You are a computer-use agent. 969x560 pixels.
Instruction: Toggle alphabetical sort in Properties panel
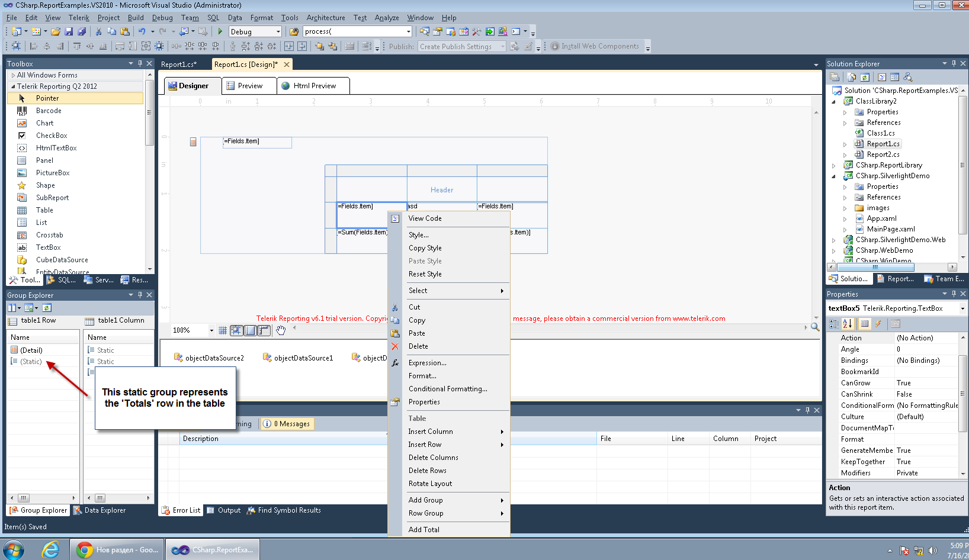(848, 324)
